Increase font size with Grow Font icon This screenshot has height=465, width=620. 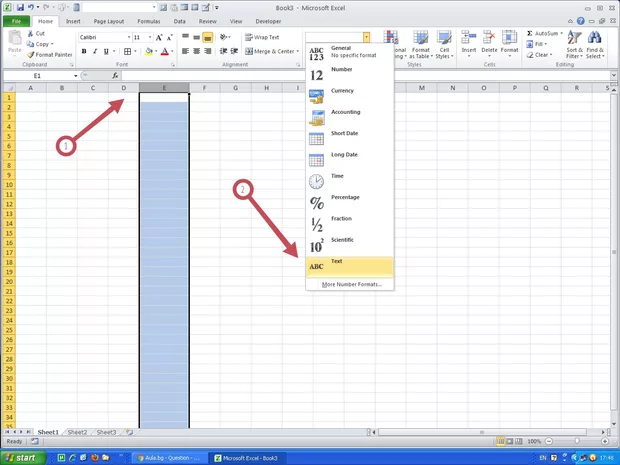click(x=159, y=38)
